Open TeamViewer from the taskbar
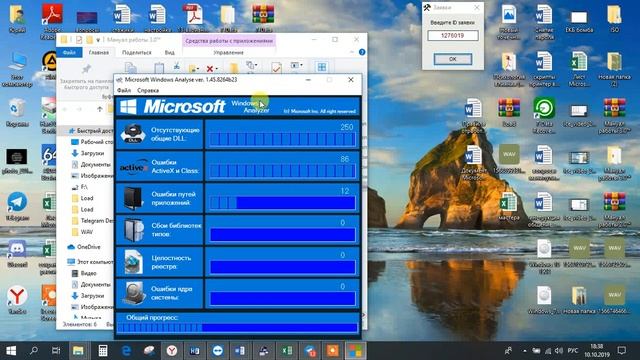Viewport: 640px width, 360px height. click(218, 351)
